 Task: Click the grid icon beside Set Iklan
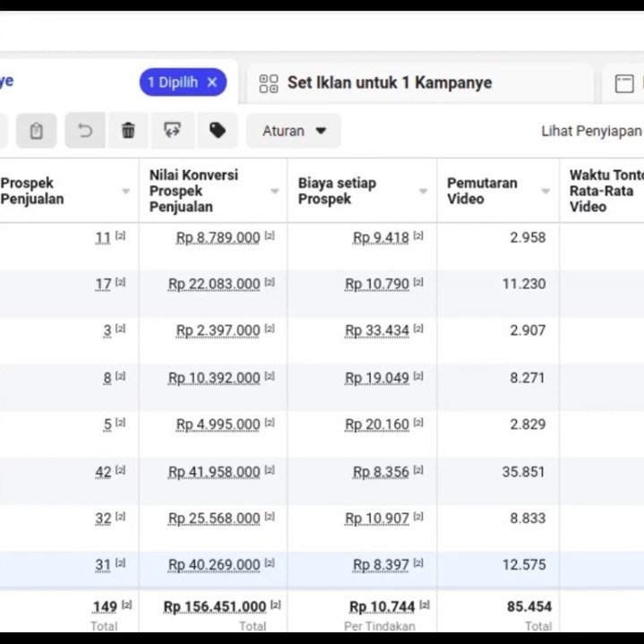point(269,83)
